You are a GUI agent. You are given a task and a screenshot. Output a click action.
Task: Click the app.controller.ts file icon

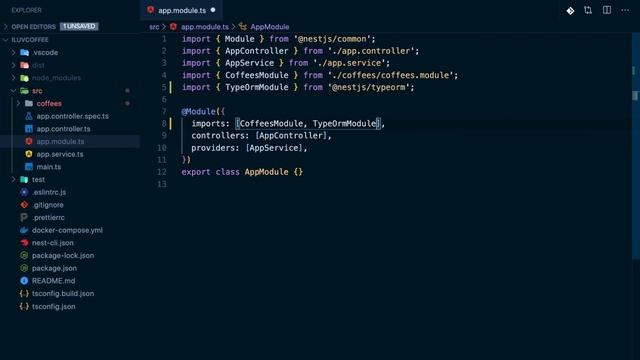(29, 129)
